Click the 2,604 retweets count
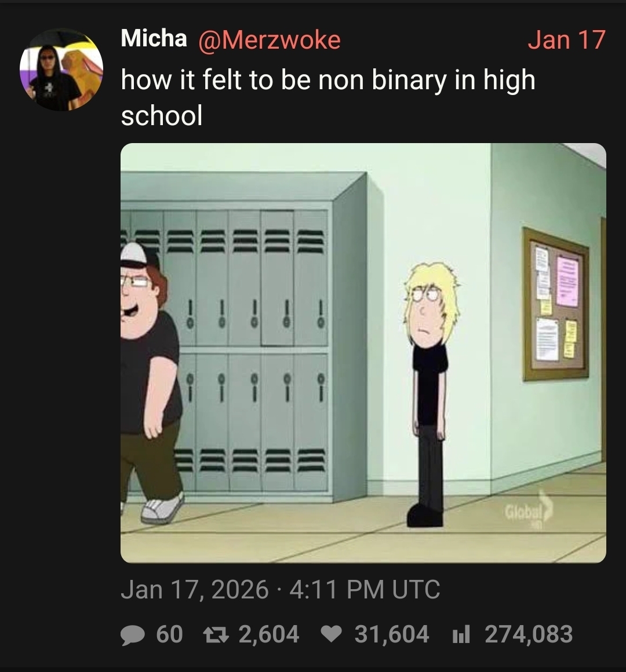This screenshot has width=626, height=672. click(x=269, y=634)
